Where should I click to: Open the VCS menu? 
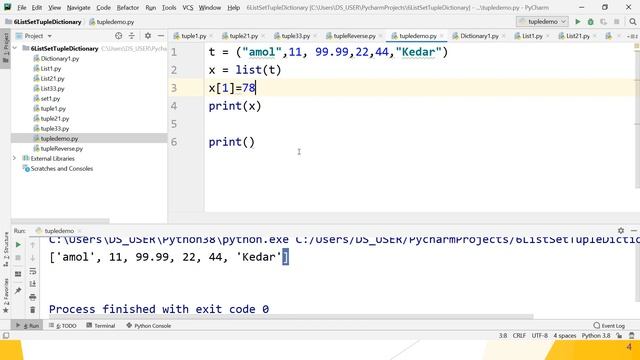click(188, 7)
